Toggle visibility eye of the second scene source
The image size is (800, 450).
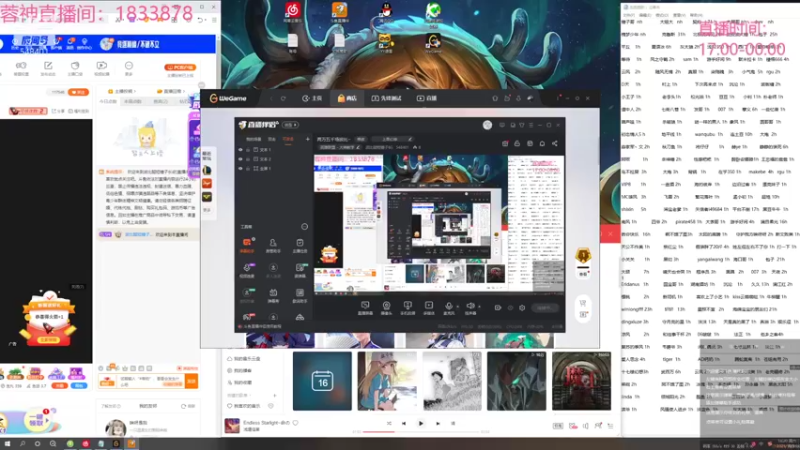click(240, 159)
